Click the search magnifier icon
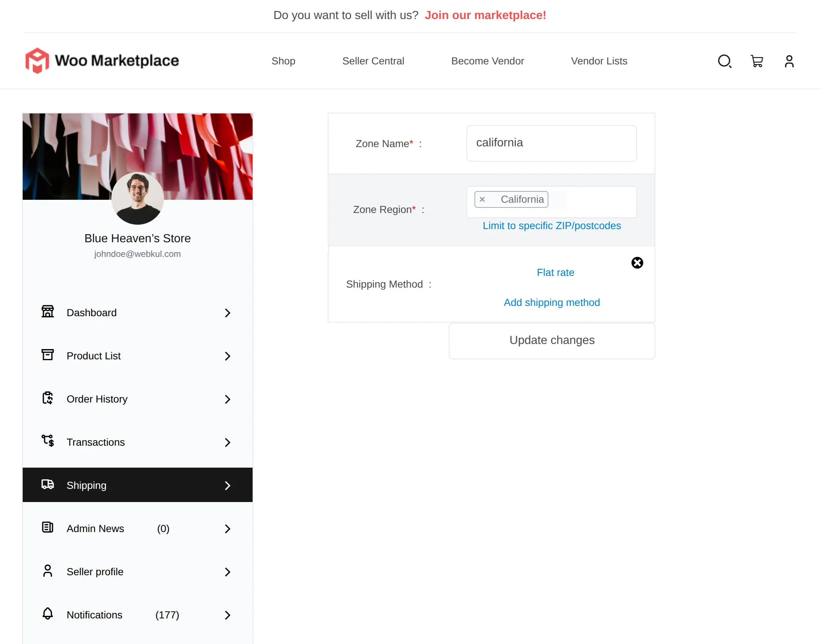The image size is (820, 644). click(724, 61)
